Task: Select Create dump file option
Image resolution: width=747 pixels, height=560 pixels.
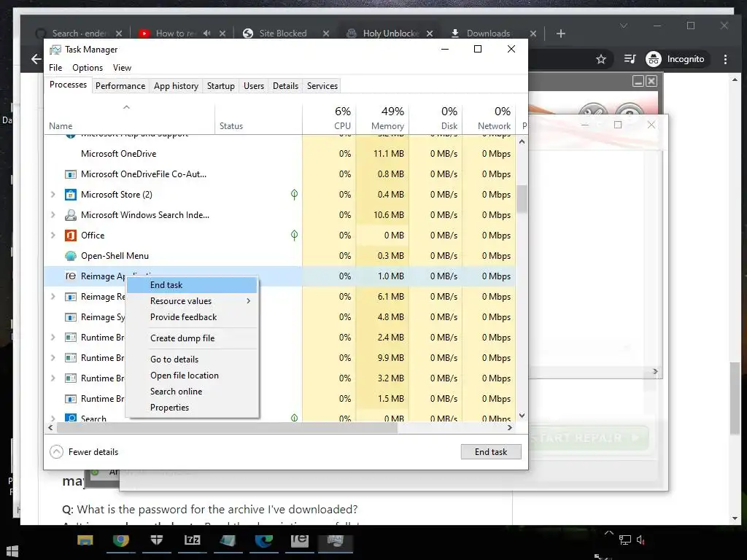Action: point(192,338)
